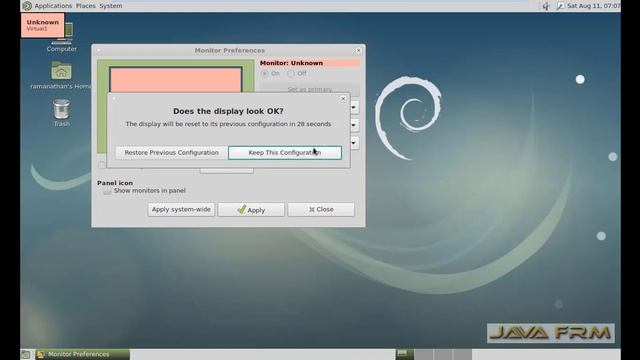640x360 pixels.
Task: Select the pink monitor preview rectangle
Action: click(x=176, y=80)
